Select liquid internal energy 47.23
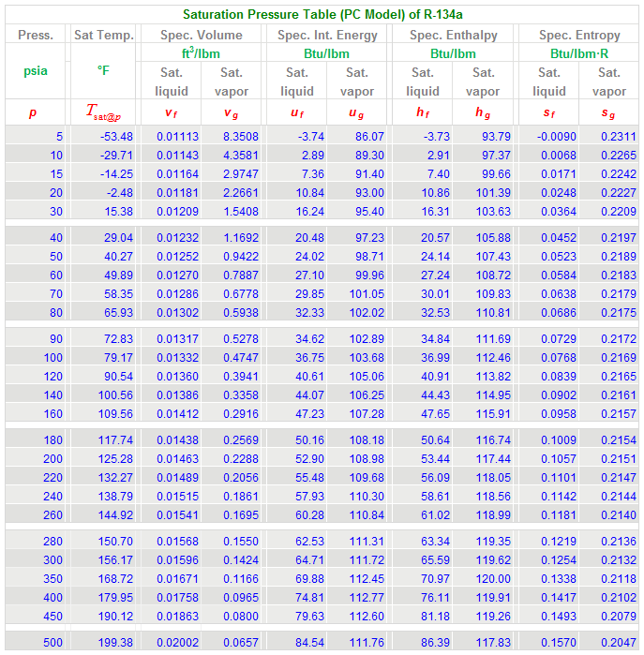Screen dimensions: 644x655 click(309, 414)
